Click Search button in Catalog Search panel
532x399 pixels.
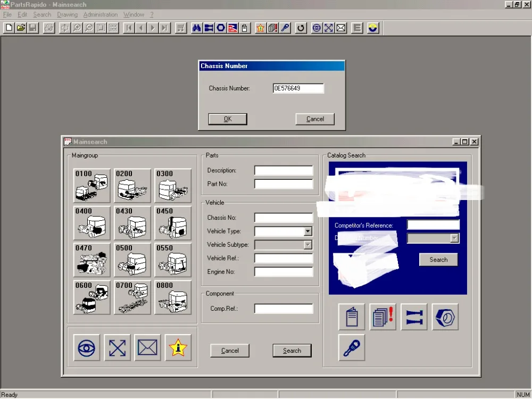pyautogui.click(x=438, y=260)
